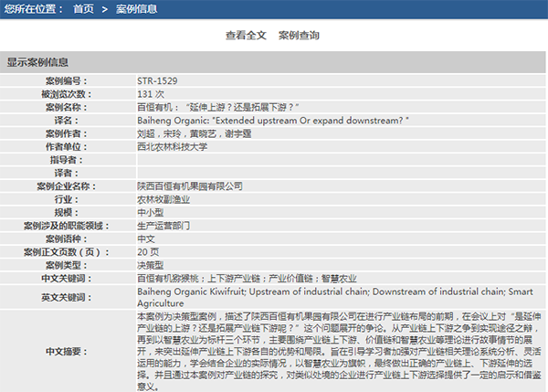Click the 显示案例信息 section header

click(37, 63)
